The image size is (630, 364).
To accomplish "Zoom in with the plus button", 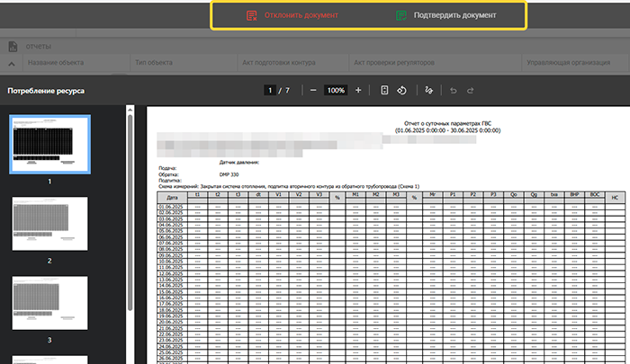I will (358, 91).
